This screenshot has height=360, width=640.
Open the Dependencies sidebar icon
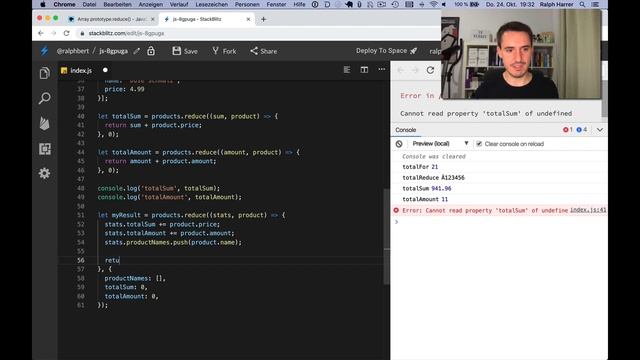pos(44,149)
